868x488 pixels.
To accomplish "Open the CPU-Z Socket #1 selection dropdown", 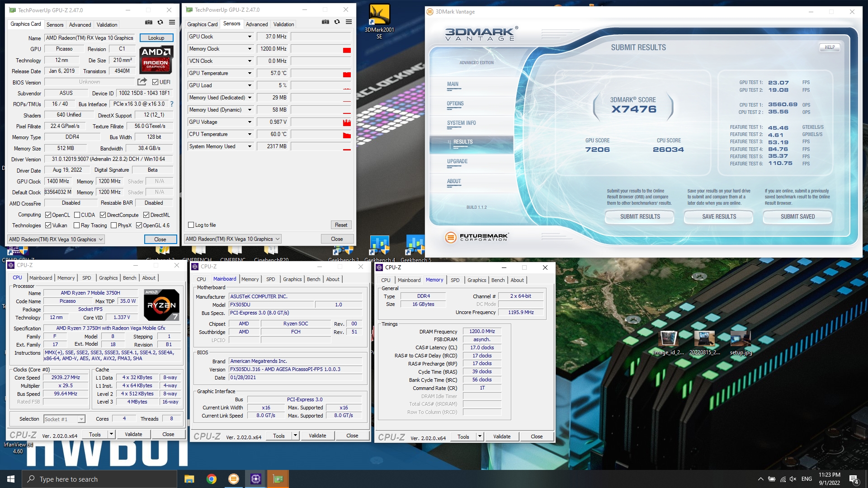I will point(64,419).
